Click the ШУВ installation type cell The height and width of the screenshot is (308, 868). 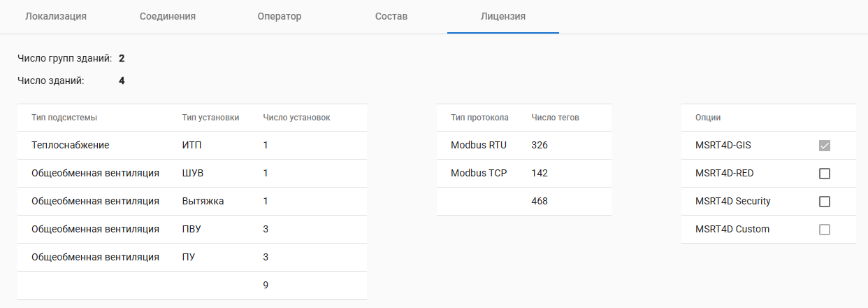192,174
